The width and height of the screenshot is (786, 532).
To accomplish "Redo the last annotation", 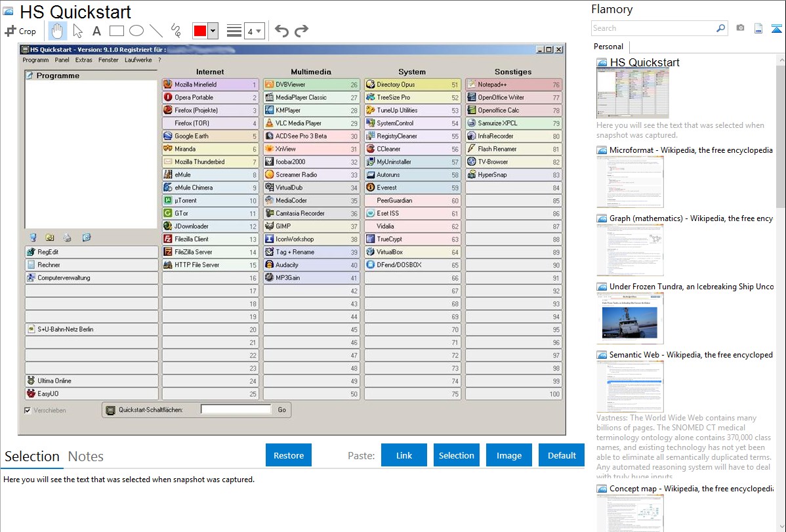I will pos(301,31).
